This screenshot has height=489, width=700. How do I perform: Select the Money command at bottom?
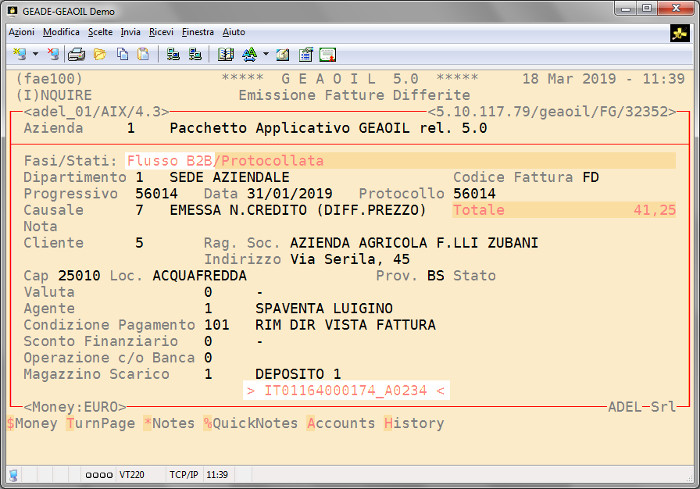tap(33, 423)
